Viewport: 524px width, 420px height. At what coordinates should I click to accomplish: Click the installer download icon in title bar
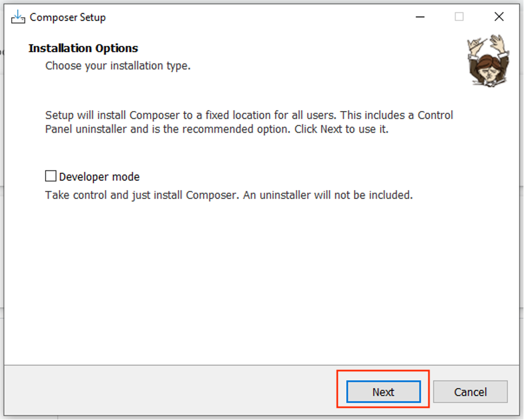click(18, 17)
